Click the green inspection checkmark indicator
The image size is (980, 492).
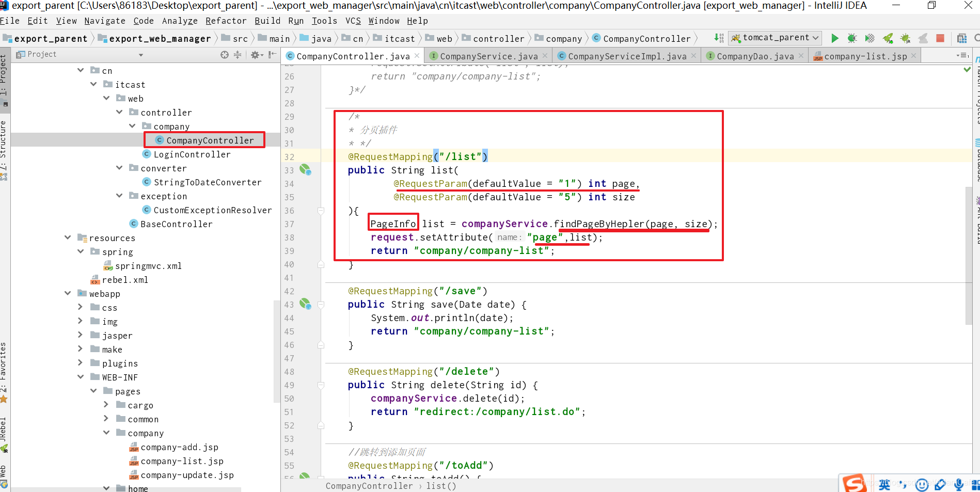pos(967,69)
